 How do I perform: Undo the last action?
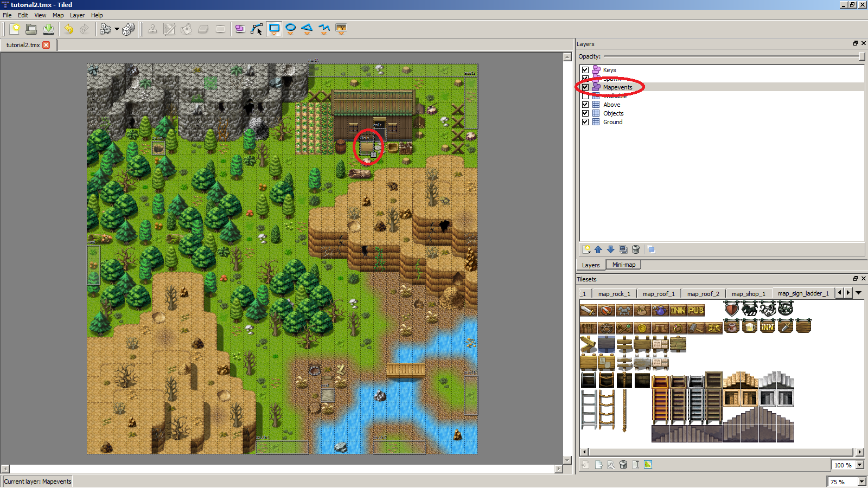coord(69,29)
